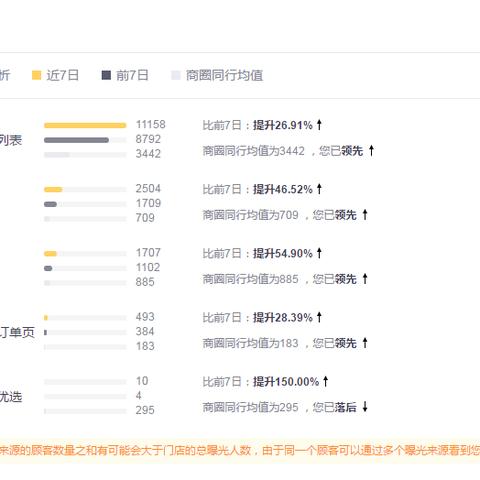Click the value 3442 beside the bar

click(148, 154)
